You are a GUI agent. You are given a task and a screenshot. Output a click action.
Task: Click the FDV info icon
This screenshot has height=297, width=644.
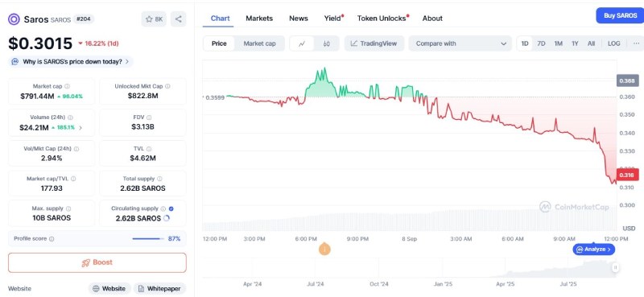click(149, 117)
